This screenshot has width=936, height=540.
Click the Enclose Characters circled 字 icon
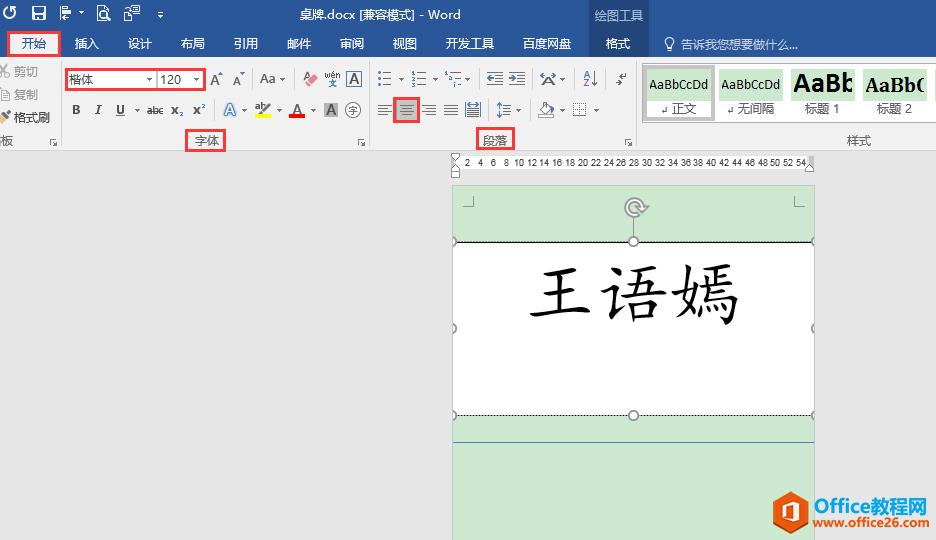(x=353, y=110)
